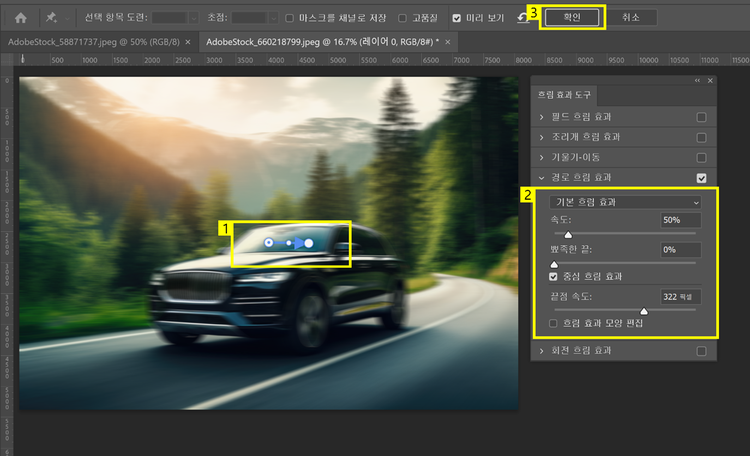Expand 필드 흐림 효과 section

coord(541,117)
